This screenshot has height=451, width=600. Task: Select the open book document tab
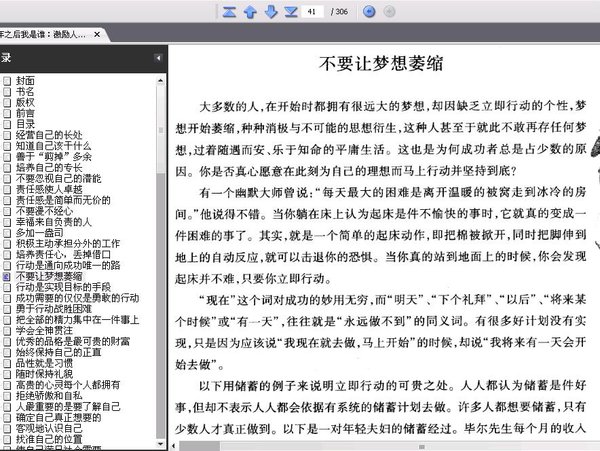50,34
